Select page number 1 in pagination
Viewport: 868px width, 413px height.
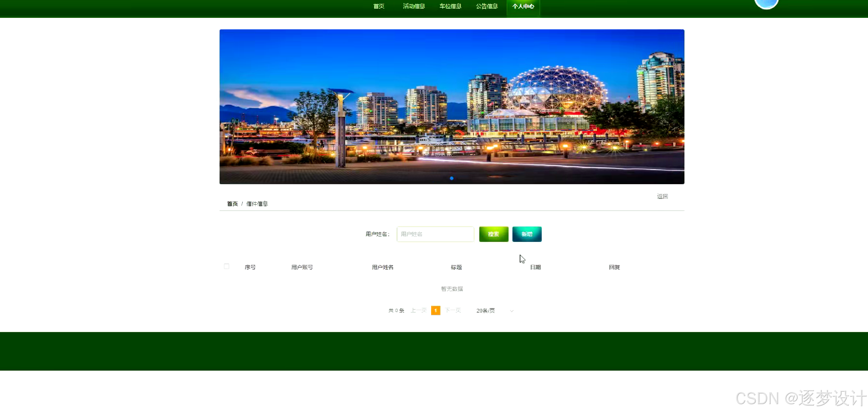tap(435, 311)
